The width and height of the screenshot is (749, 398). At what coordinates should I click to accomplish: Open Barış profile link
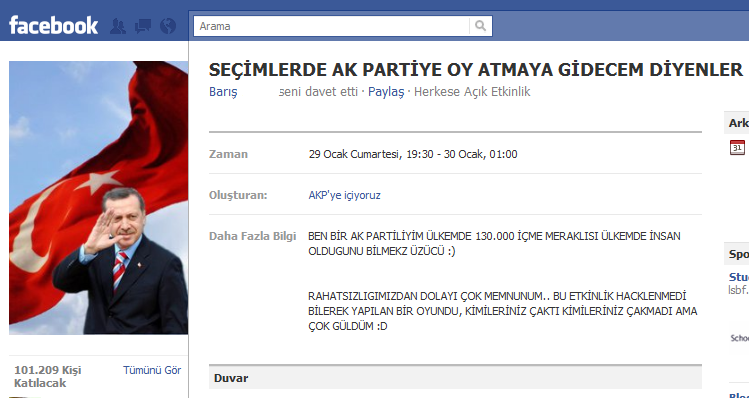pos(223,92)
